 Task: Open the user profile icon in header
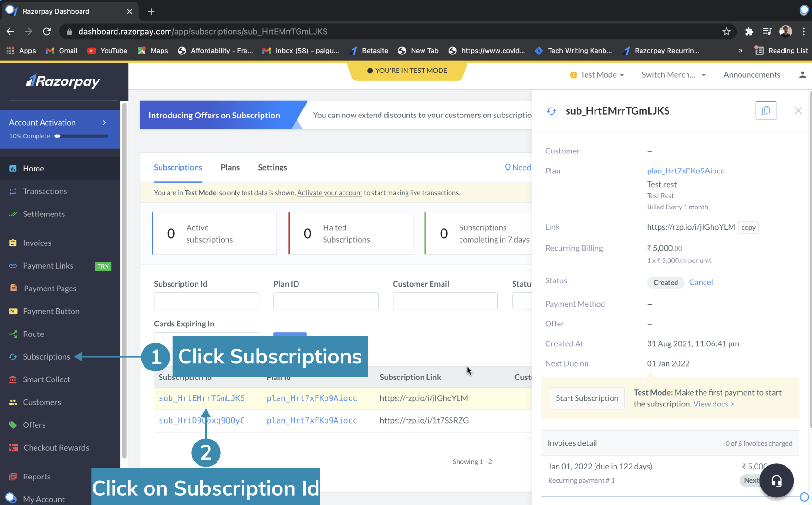(x=803, y=75)
